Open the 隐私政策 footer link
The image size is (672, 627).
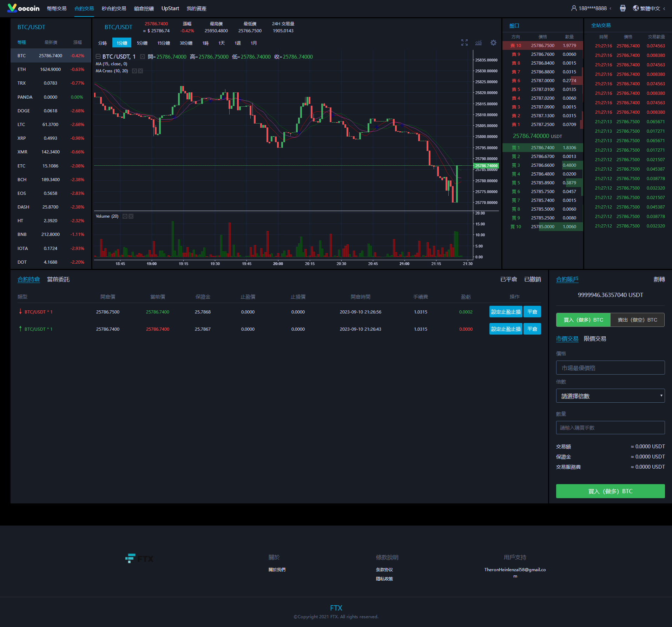384,579
